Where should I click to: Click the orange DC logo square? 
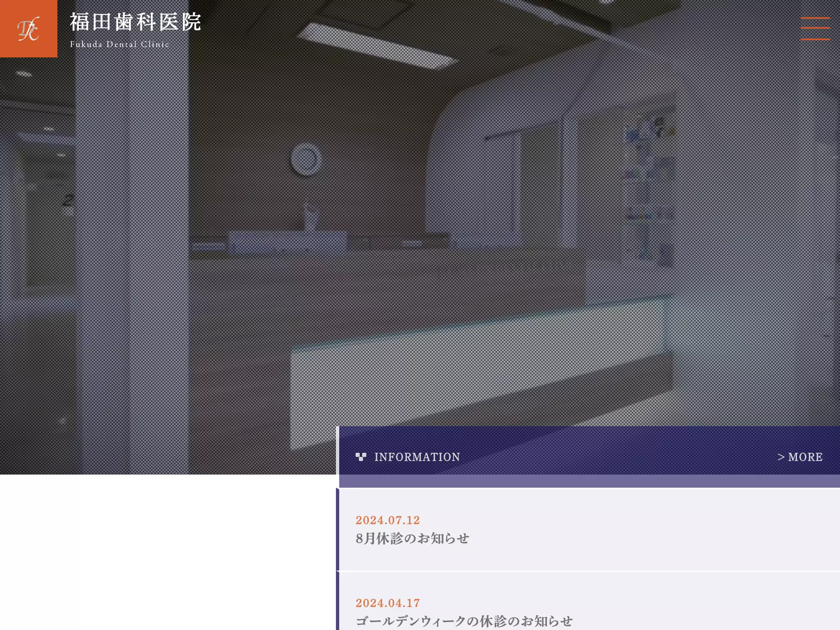(29, 29)
